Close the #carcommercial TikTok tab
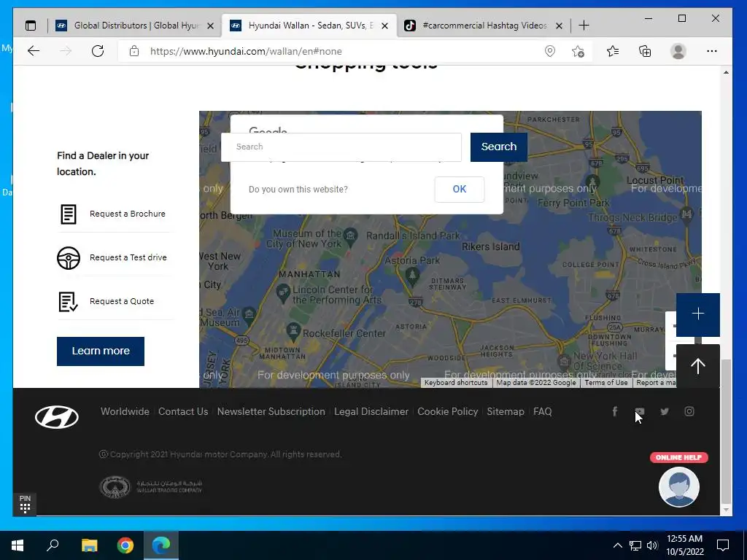Screen dimensions: 747x560 coord(560,26)
